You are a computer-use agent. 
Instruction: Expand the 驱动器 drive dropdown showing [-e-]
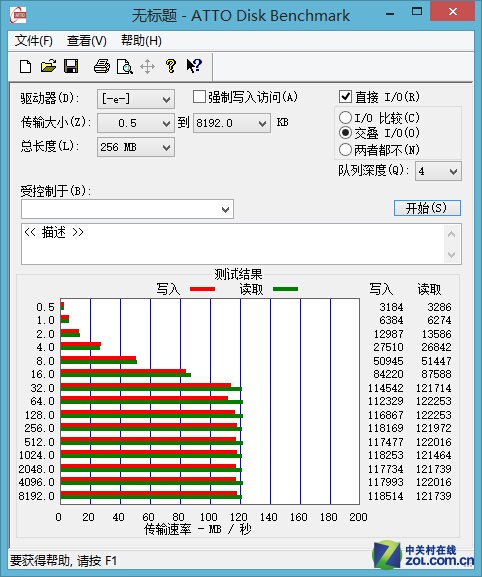point(136,99)
